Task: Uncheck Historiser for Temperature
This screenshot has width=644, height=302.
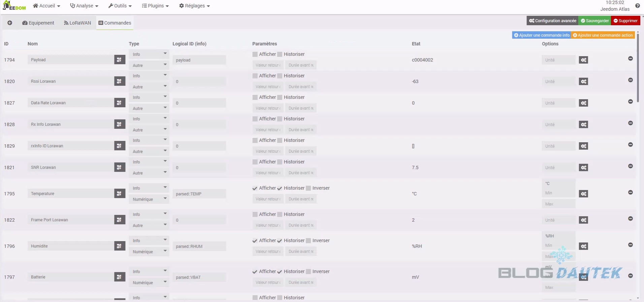Action: coord(280,188)
